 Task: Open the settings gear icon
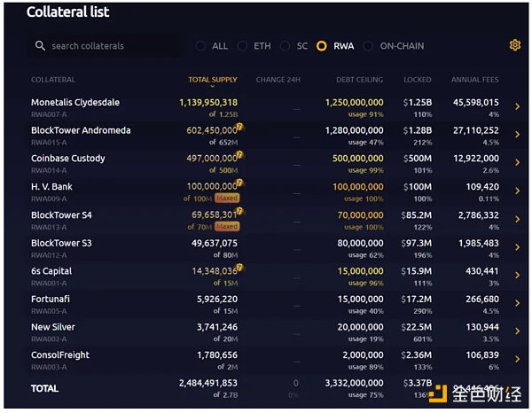pos(514,45)
